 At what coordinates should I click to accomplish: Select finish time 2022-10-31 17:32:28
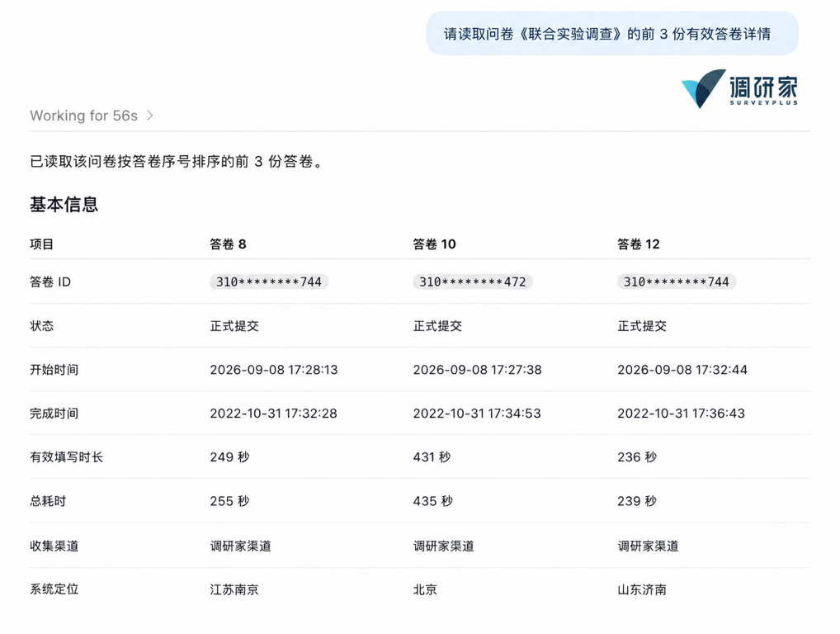tap(273, 414)
